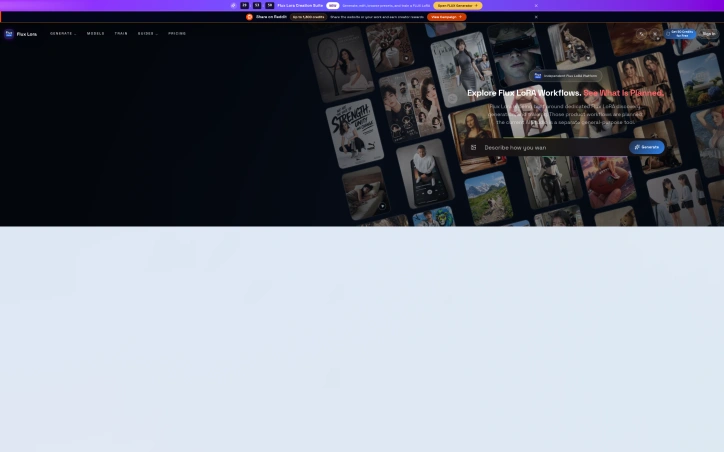Click the New badge in top banner
This screenshot has height=452, width=724.
pyautogui.click(x=332, y=6)
